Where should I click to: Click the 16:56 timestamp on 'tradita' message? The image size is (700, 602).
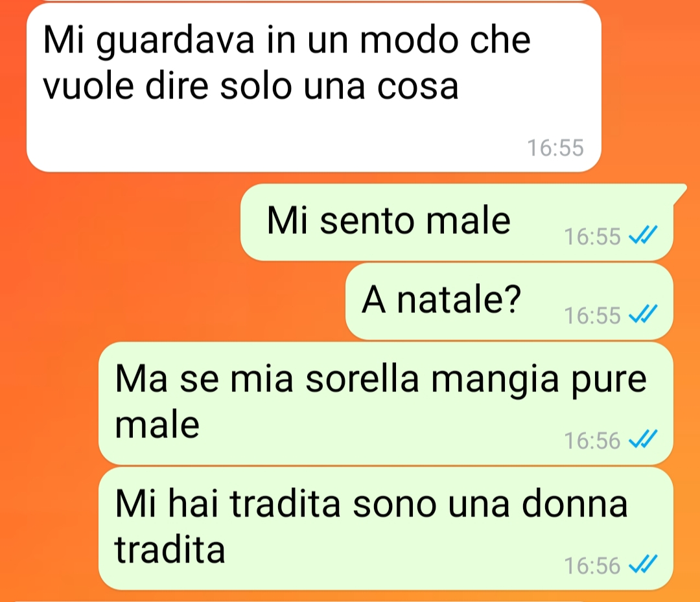pos(592,566)
